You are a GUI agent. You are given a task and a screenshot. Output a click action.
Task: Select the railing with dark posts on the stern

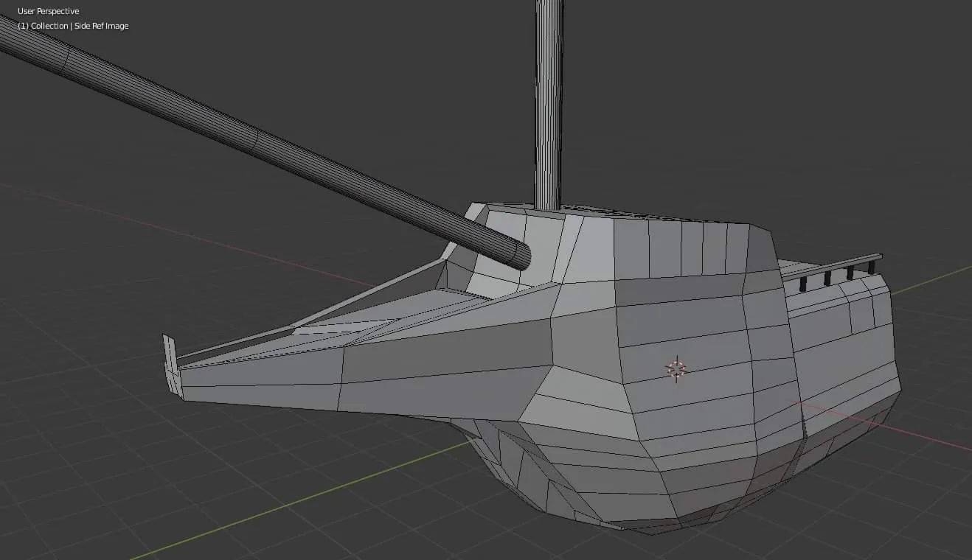click(832, 272)
